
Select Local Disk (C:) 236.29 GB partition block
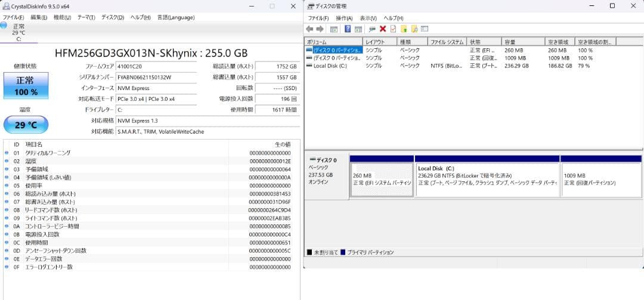[x=487, y=180]
